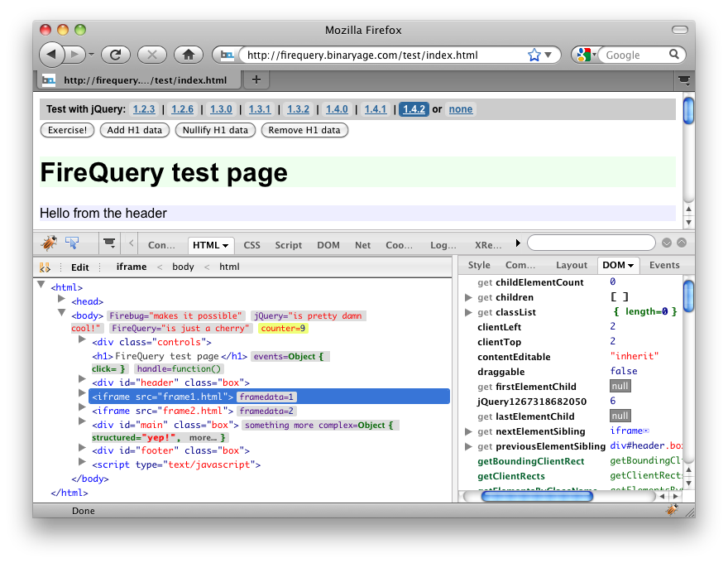Reload the page with the refresh button
The image size is (728, 563).
tap(116, 55)
